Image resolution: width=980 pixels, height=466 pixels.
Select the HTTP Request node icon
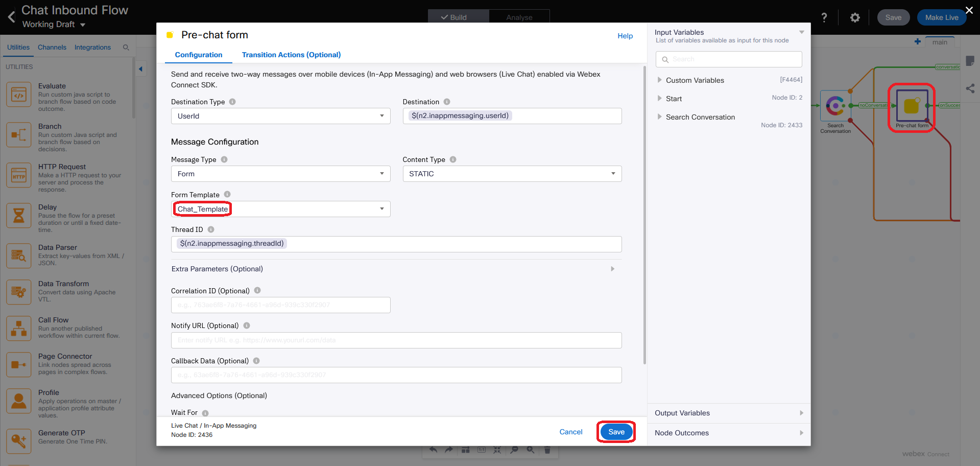19,175
